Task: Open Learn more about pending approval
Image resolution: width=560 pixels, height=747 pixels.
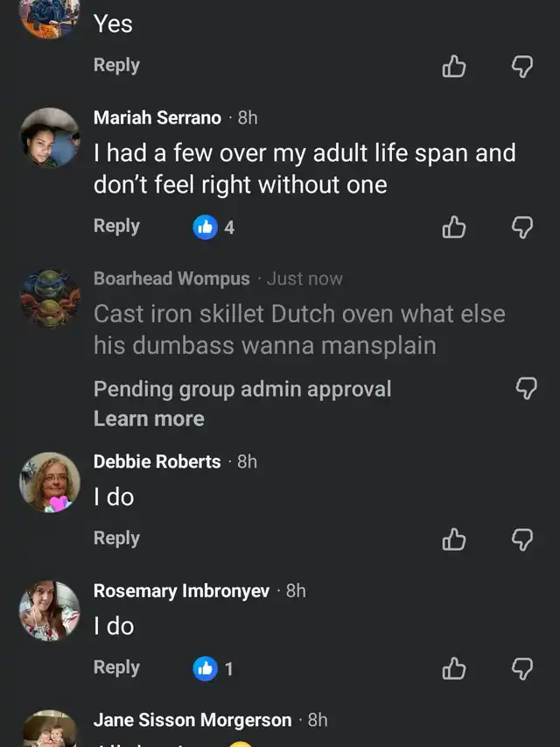Action: 149,419
